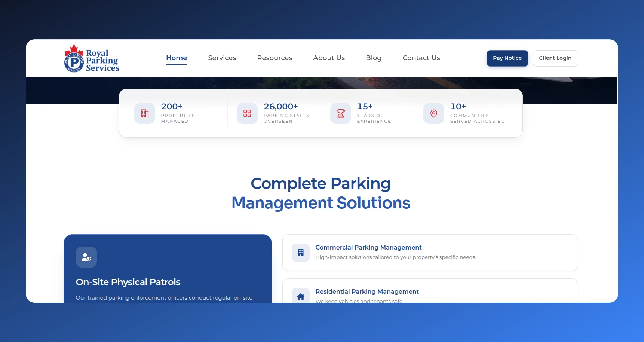Viewport: 644px width, 342px height.
Task: Open the About Us menu item
Action: pos(329,58)
